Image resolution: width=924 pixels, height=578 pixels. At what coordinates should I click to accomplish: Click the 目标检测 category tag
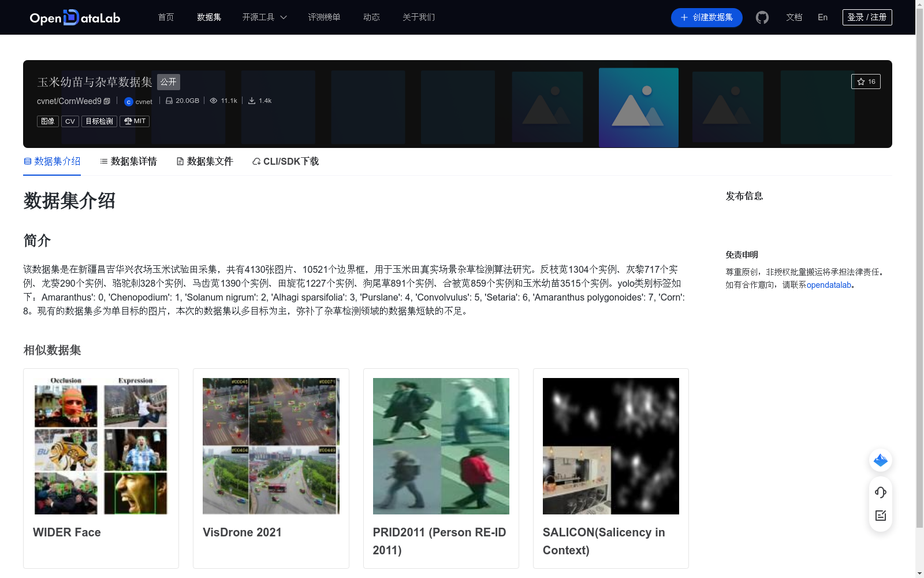(99, 121)
